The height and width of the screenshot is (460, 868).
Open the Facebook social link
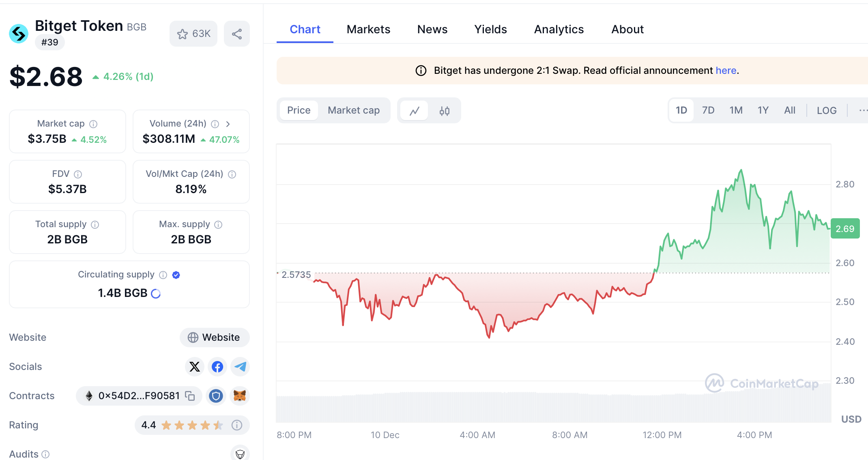(217, 367)
